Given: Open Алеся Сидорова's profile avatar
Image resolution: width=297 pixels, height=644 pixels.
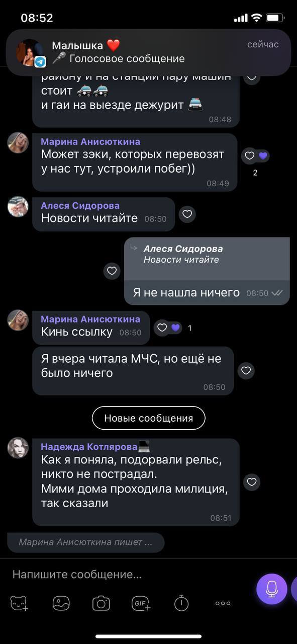Looking at the screenshot, I should coord(18,207).
